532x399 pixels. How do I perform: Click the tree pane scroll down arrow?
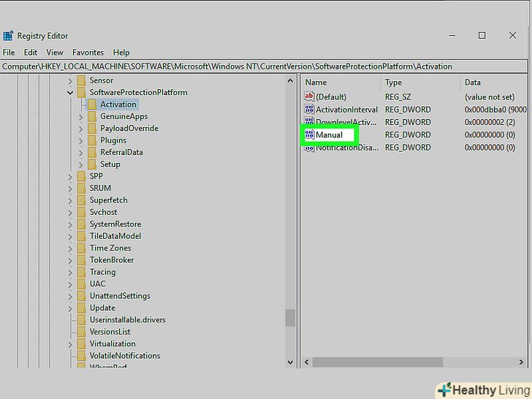pyautogui.click(x=290, y=362)
